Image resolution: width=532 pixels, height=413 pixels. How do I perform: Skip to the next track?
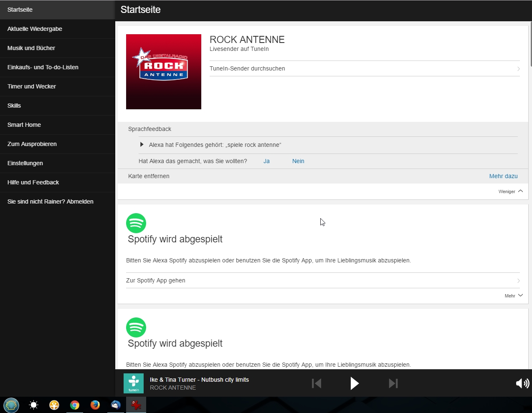[393, 383]
